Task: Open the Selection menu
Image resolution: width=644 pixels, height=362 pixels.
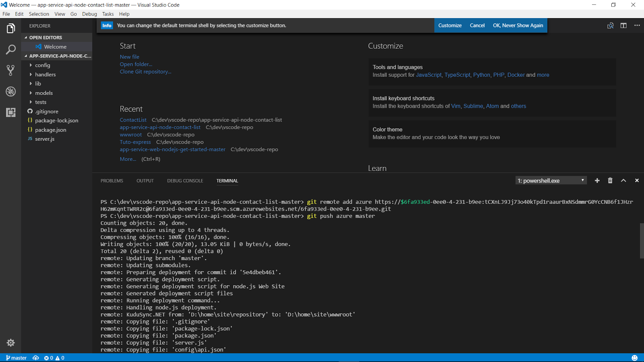Action: pyautogui.click(x=39, y=14)
